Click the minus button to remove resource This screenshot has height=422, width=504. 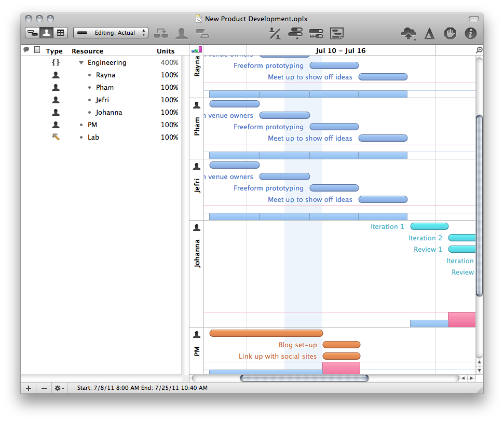[44, 388]
